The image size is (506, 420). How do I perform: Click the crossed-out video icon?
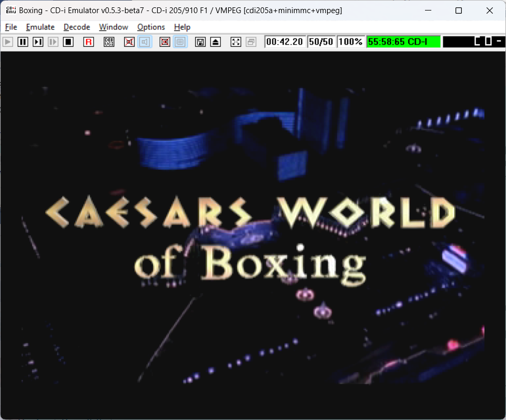pos(165,42)
